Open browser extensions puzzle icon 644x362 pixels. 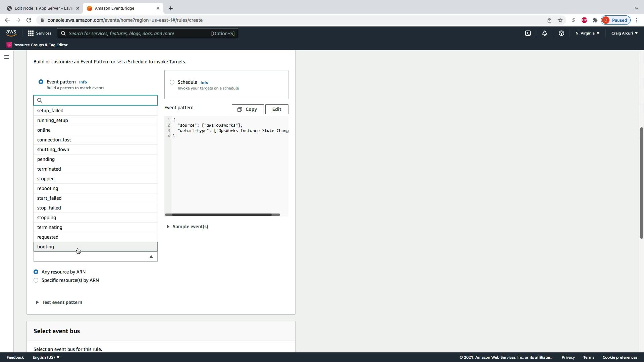point(595,20)
